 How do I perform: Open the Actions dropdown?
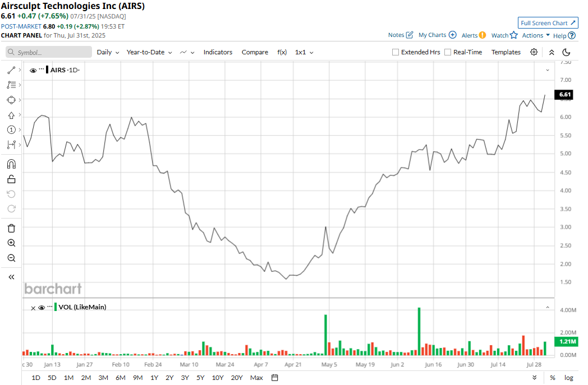[x=536, y=35]
